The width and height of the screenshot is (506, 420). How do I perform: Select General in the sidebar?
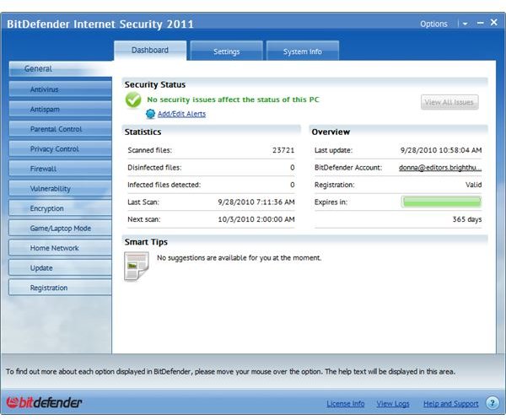61,69
